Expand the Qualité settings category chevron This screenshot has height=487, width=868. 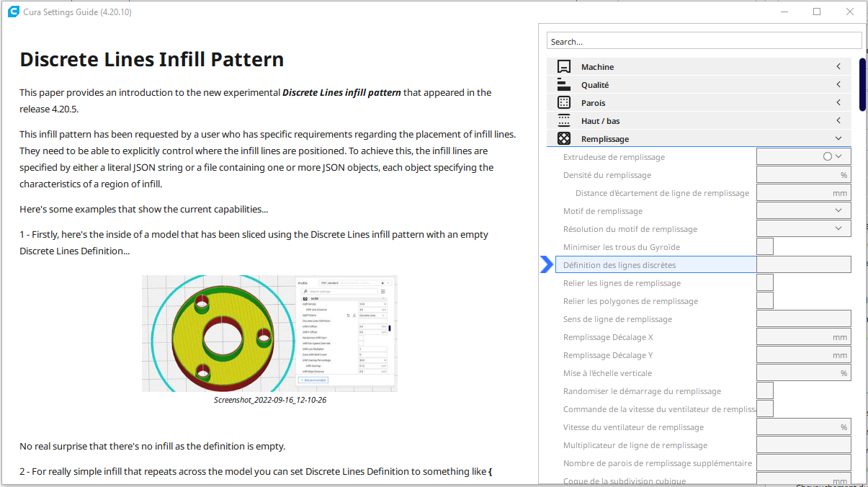pyautogui.click(x=838, y=85)
